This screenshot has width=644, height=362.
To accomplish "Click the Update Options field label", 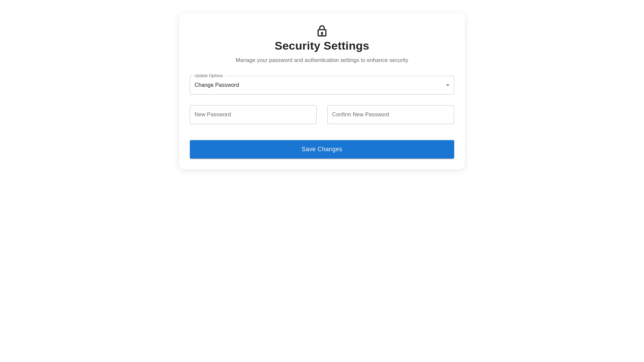I will [208, 76].
